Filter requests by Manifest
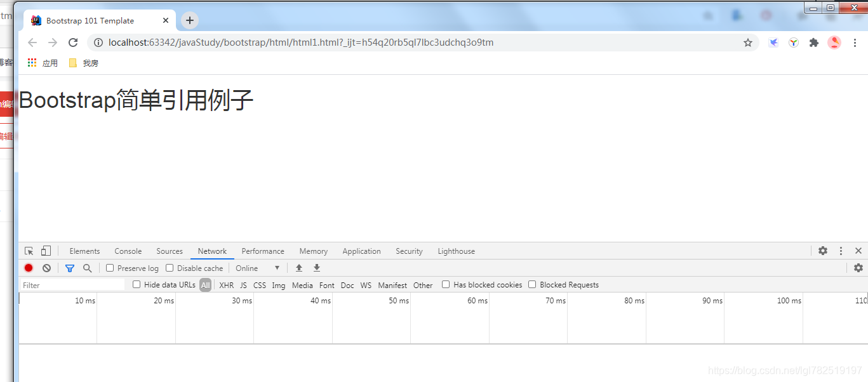Viewport: 868px width, 382px height. pyautogui.click(x=392, y=285)
